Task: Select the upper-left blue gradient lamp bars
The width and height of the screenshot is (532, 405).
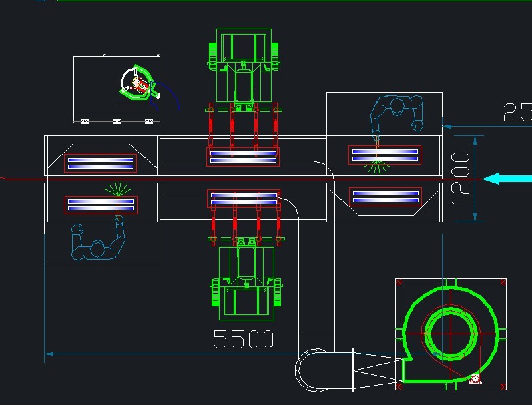Action: (x=100, y=163)
